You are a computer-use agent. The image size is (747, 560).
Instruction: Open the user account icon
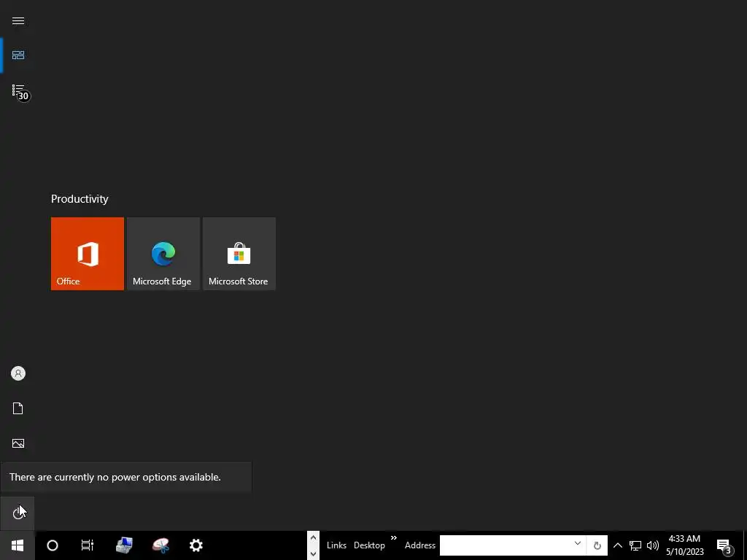click(x=18, y=373)
